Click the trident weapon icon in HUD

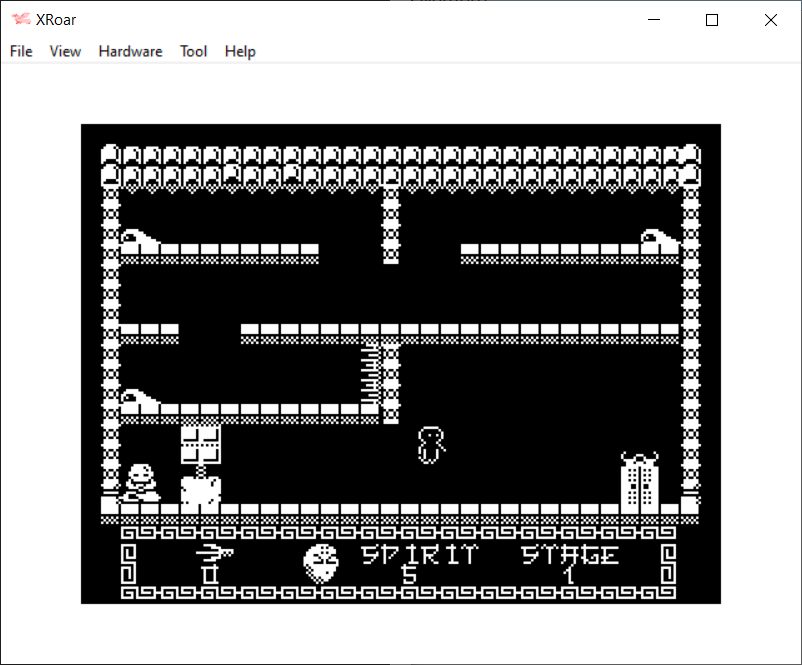pyautogui.click(x=212, y=553)
